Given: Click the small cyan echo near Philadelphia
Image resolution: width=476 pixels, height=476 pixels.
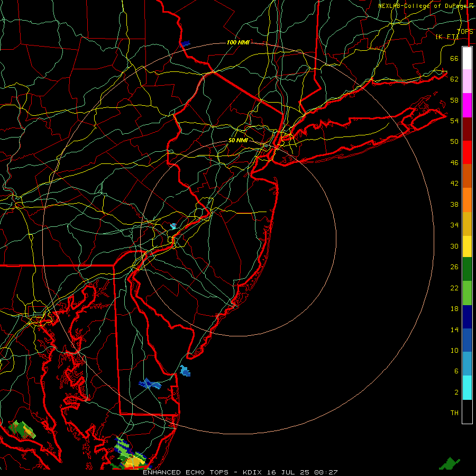Looking at the screenshot, I should (x=173, y=226).
